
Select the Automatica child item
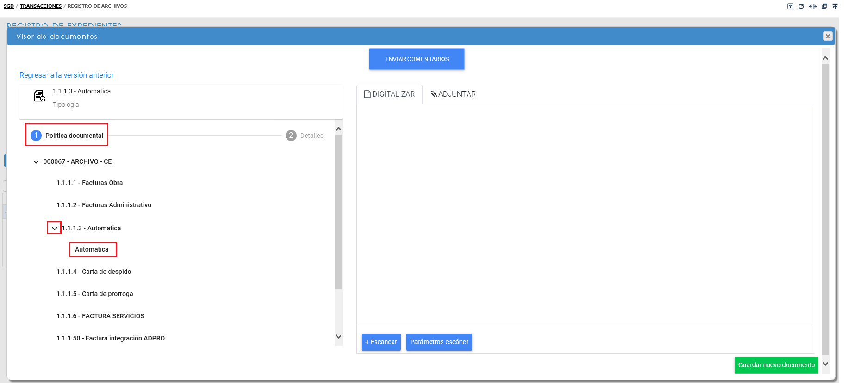click(x=92, y=249)
